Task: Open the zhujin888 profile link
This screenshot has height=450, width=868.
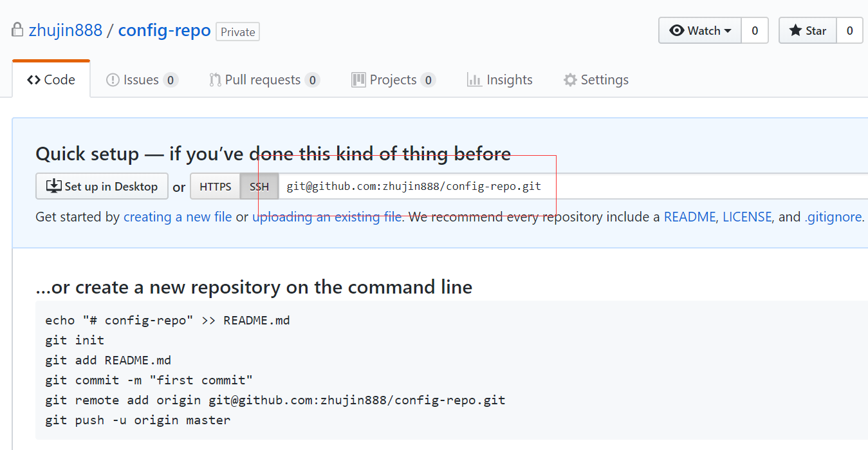Action: point(66,30)
